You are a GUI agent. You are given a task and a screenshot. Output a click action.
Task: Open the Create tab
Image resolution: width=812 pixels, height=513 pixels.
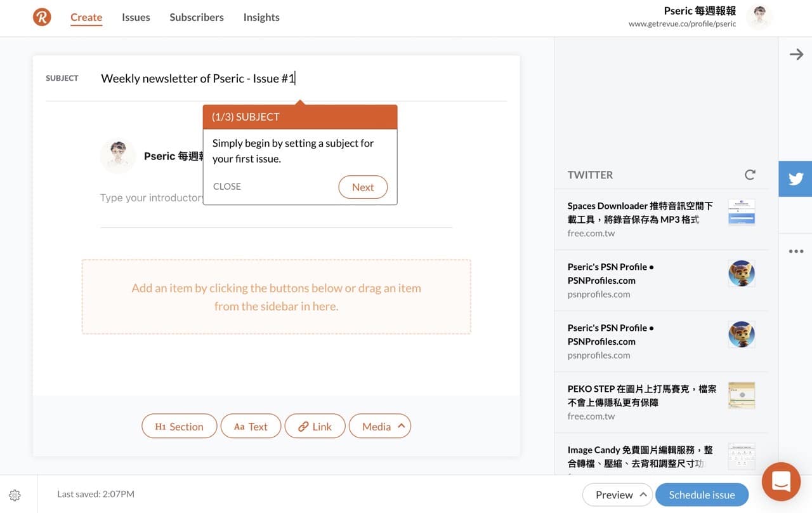(86, 17)
